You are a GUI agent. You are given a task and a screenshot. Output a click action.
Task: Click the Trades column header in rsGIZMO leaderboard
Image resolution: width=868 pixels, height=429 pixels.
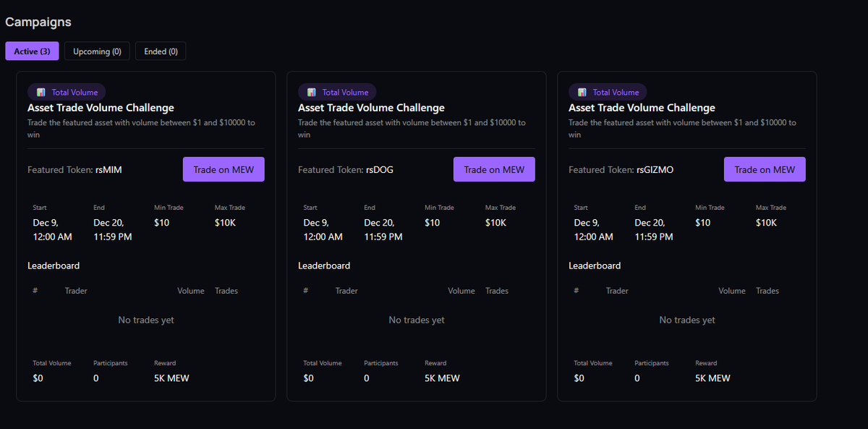[767, 291]
